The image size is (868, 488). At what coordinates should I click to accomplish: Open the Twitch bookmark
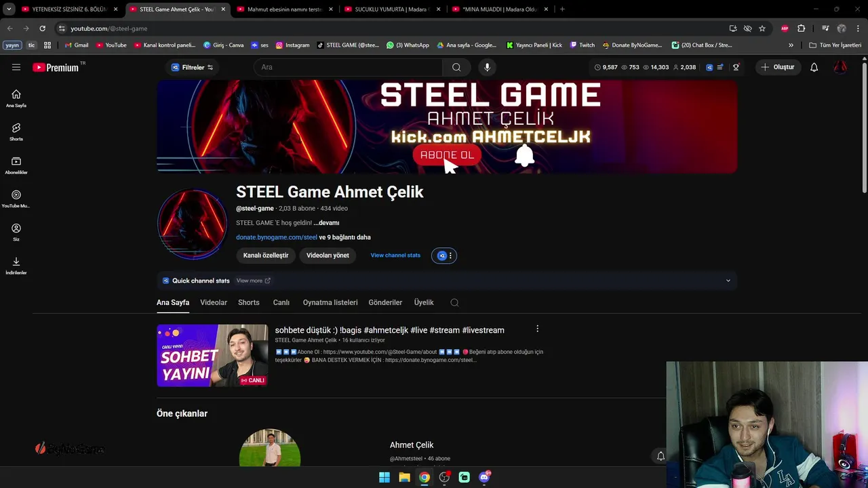[x=582, y=45]
